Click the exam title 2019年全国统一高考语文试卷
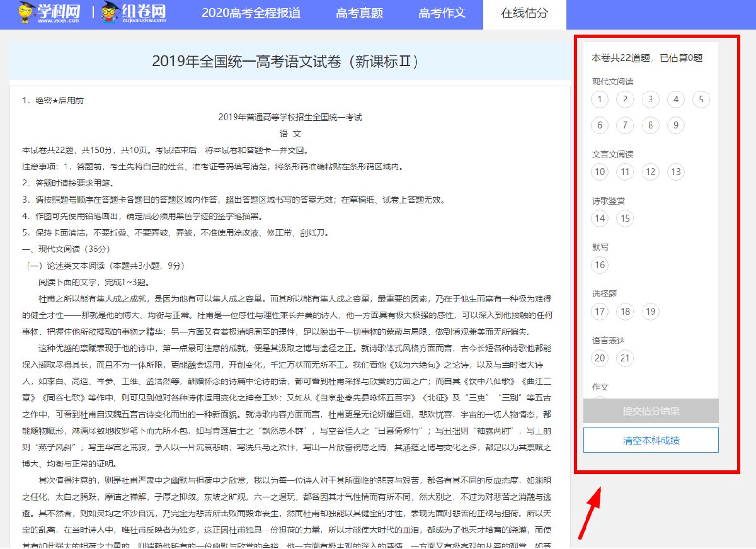The height and width of the screenshot is (549, 756). click(x=285, y=62)
